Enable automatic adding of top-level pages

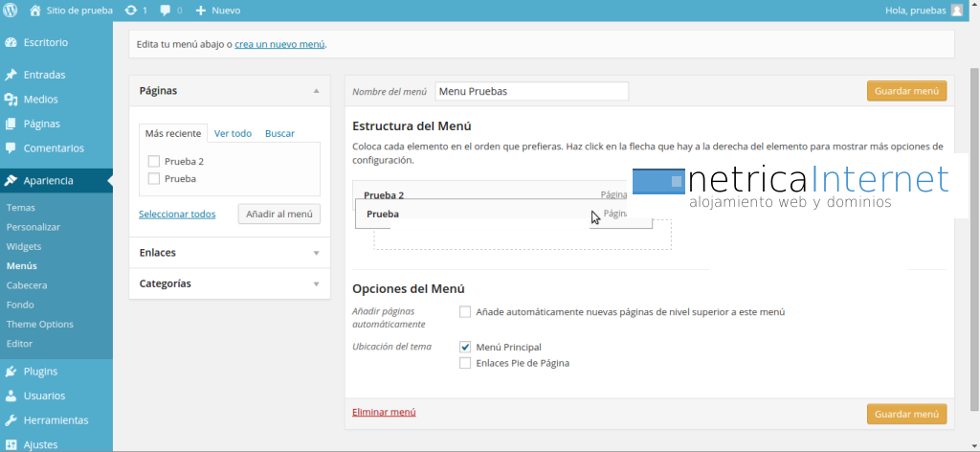coord(465,312)
